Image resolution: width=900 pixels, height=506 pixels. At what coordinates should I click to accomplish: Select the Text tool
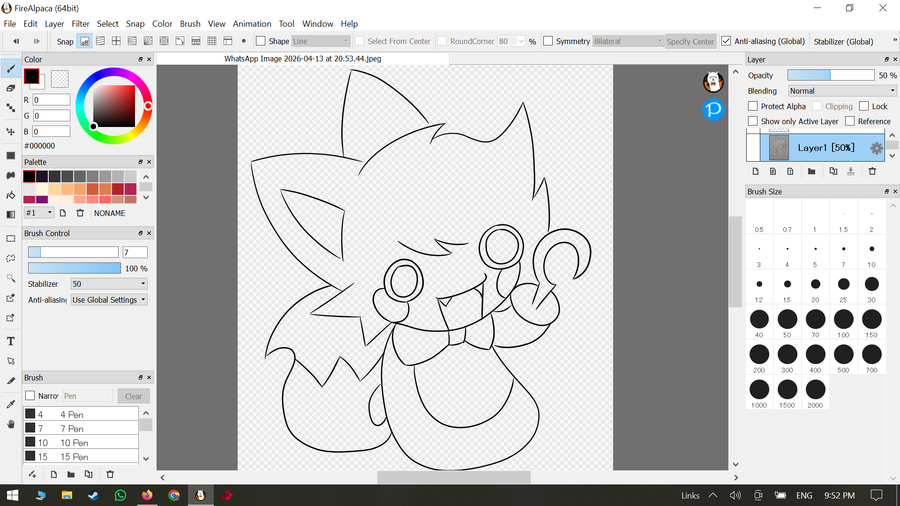coord(10,341)
